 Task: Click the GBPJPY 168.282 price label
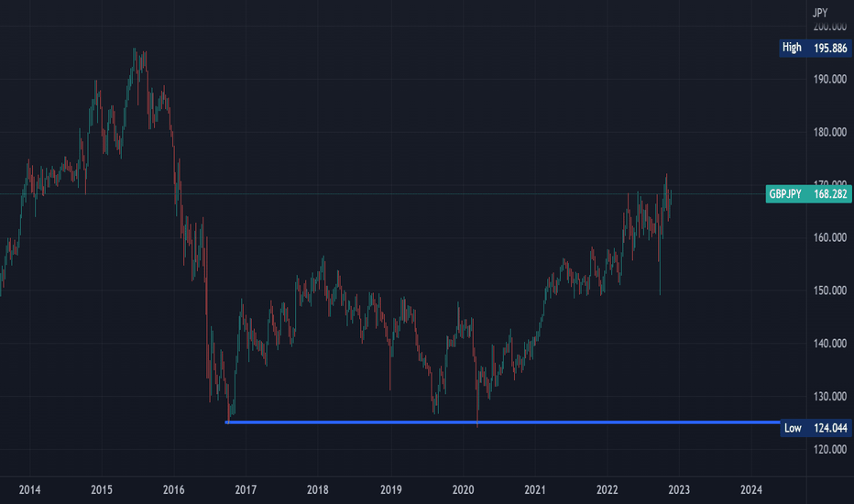point(808,194)
